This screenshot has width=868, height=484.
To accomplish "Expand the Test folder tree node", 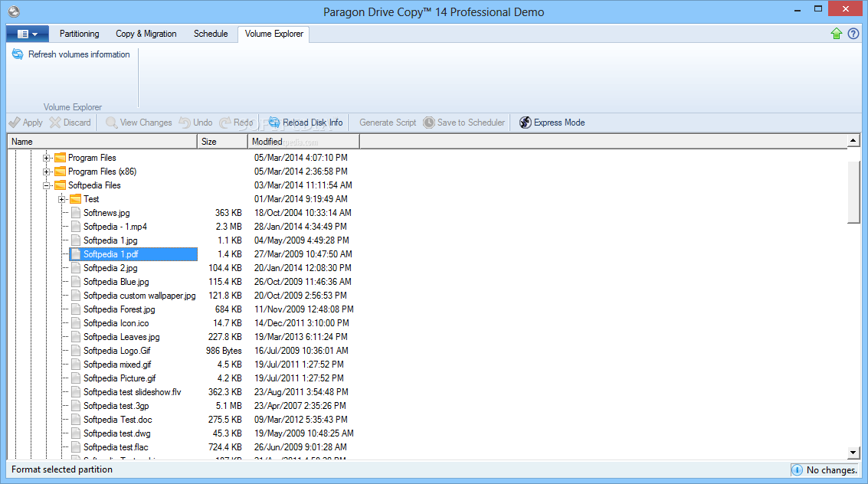I will (62, 200).
